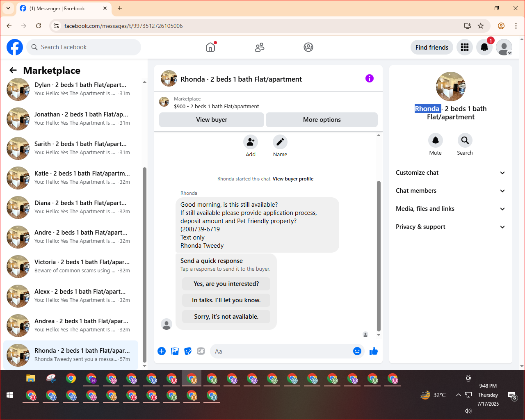The image size is (525, 420).
Task: Click the $900 - 2 beds 1 bath listing text
Action: point(217,106)
